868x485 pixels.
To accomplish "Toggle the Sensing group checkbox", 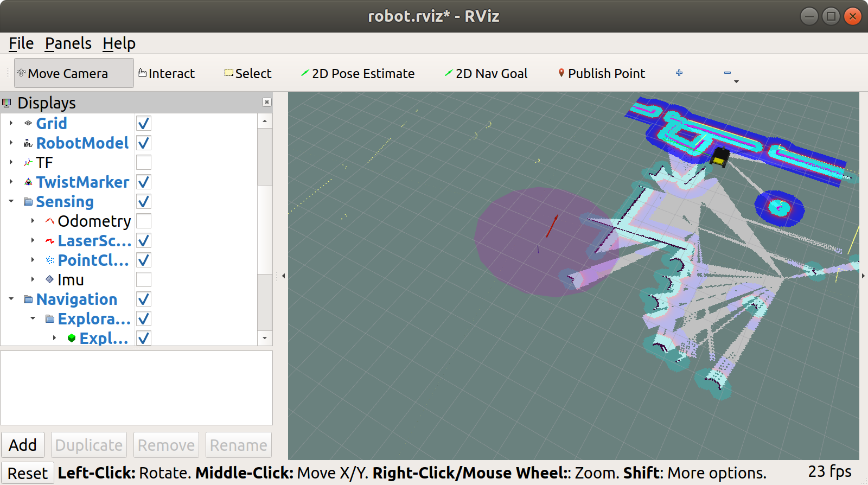I will click(144, 202).
